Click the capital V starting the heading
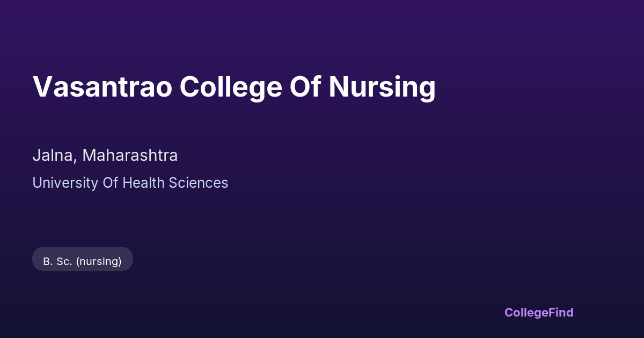The image size is (644, 338). [x=42, y=87]
